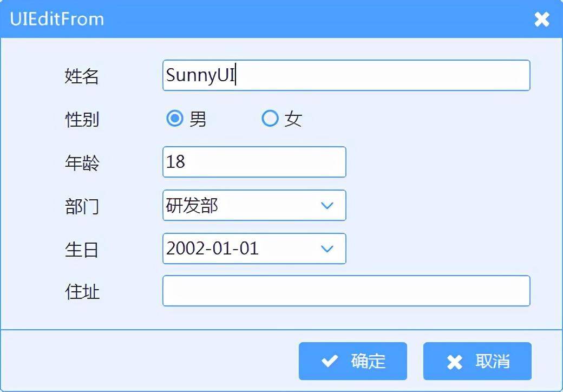This screenshot has height=392, width=563.
Task: Cancel using the 取消 button
Action: coord(477,361)
